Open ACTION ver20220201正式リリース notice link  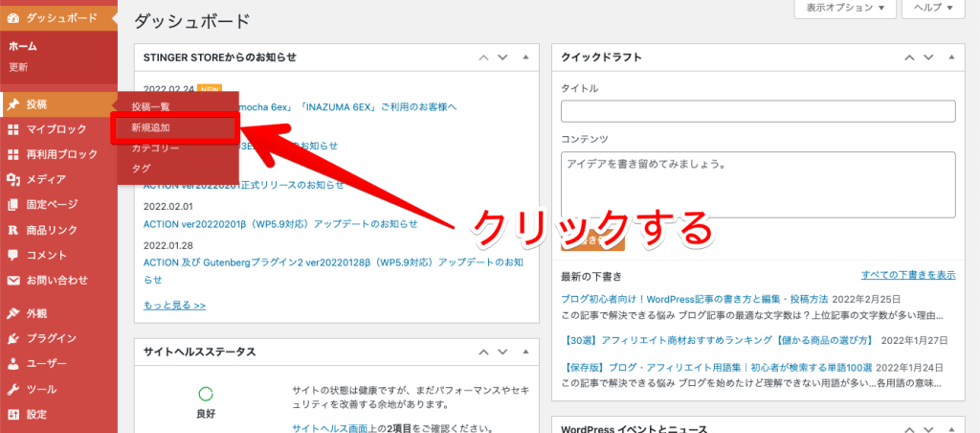[x=244, y=185]
